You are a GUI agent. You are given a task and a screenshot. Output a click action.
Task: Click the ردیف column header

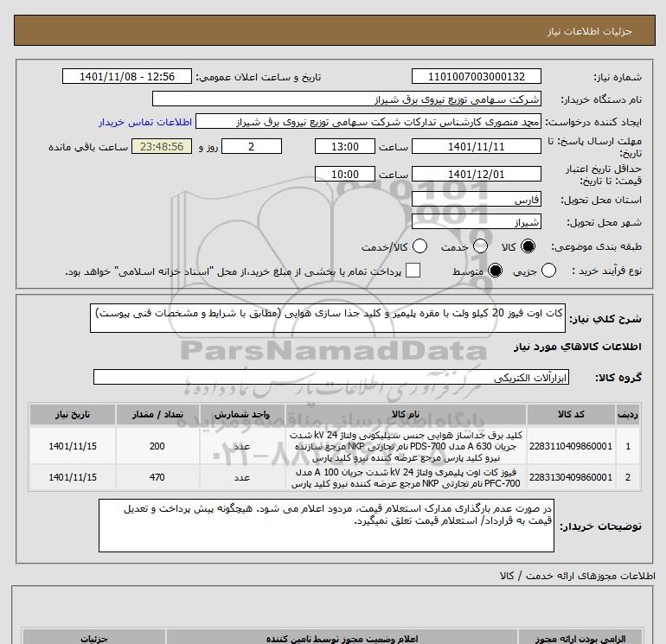pyautogui.click(x=628, y=414)
